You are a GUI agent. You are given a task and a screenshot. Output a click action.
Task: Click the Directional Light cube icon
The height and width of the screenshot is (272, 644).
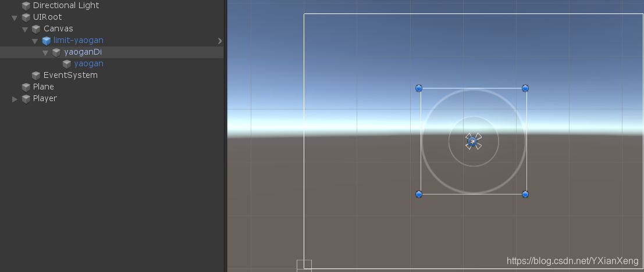[26, 6]
